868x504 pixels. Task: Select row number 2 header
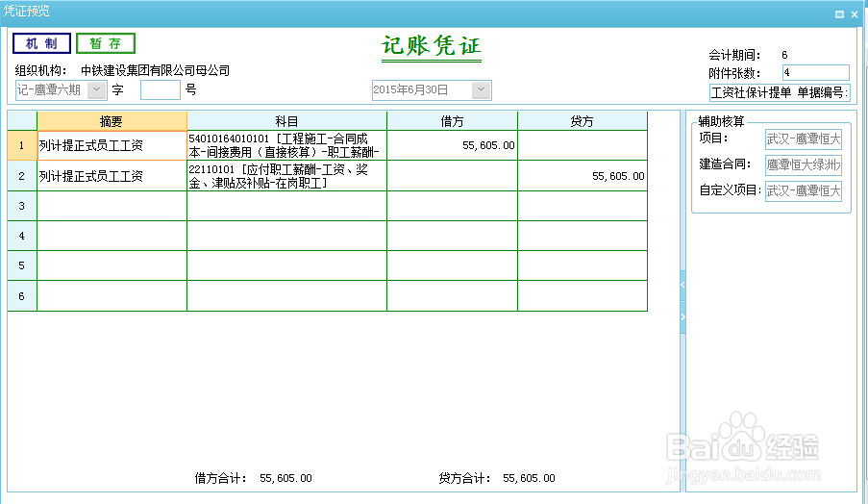(21, 176)
